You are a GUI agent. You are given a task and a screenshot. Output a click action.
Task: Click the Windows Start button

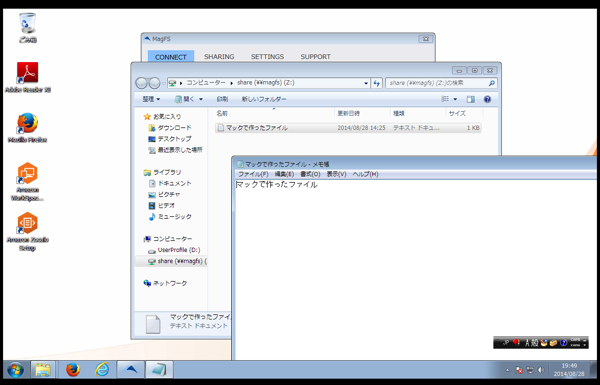15,370
